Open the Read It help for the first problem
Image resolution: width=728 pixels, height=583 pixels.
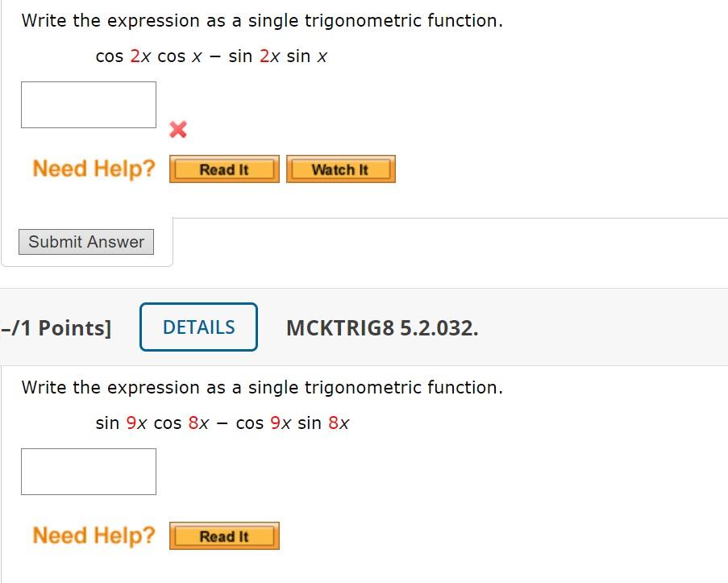click(x=223, y=169)
